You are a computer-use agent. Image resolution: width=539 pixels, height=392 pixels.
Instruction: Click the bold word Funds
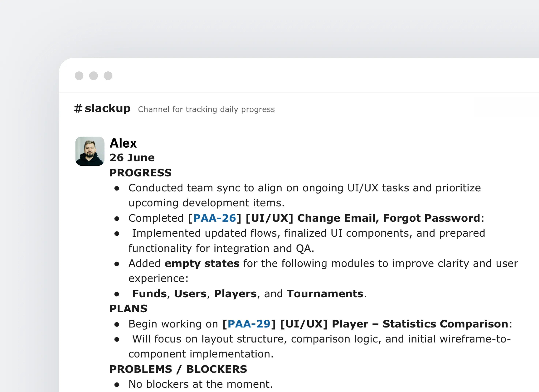point(149,294)
